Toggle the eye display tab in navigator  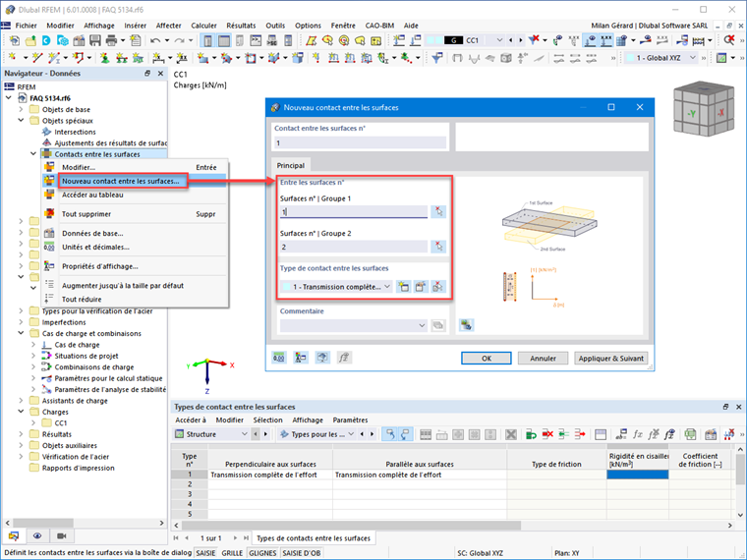(x=37, y=536)
